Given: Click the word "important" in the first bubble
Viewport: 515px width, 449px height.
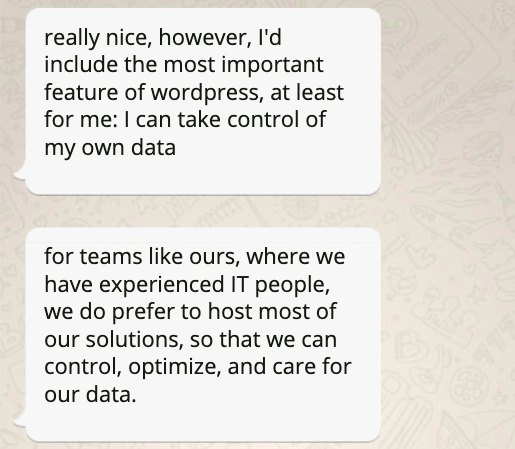Looking at the screenshot, I should [273, 65].
